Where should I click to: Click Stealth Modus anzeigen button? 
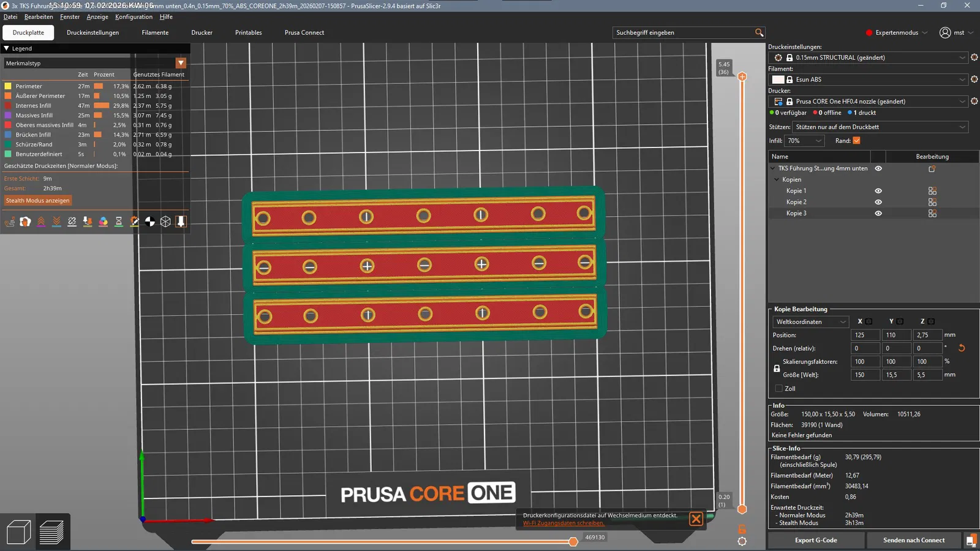pyautogui.click(x=38, y=200)
